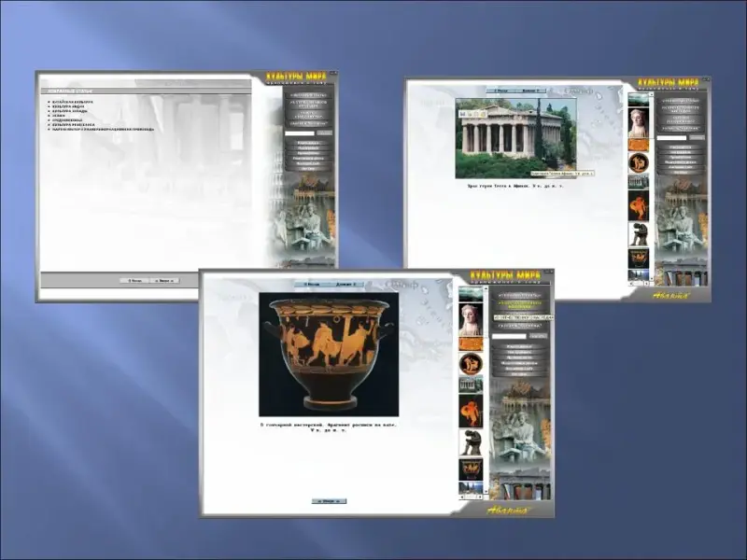The image size is (747, 560).
Task: Click the 'Вперед' button below the articles list
Action: click(x=163, y=279)
